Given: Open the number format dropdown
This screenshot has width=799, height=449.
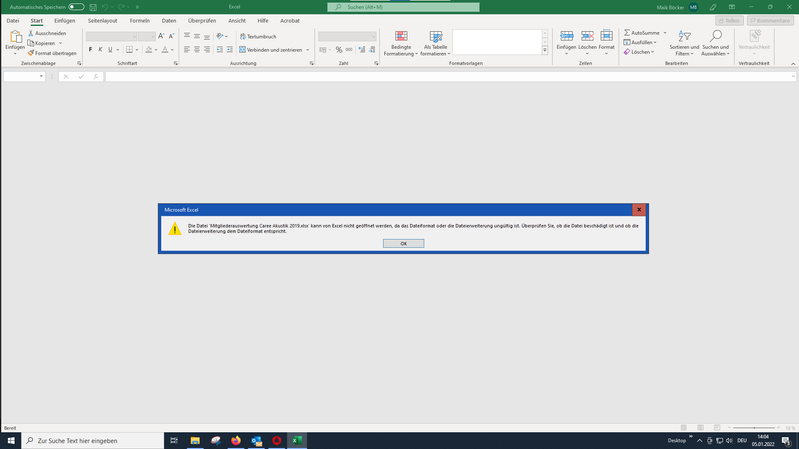Looking at the screenshot, I should 373,37.
